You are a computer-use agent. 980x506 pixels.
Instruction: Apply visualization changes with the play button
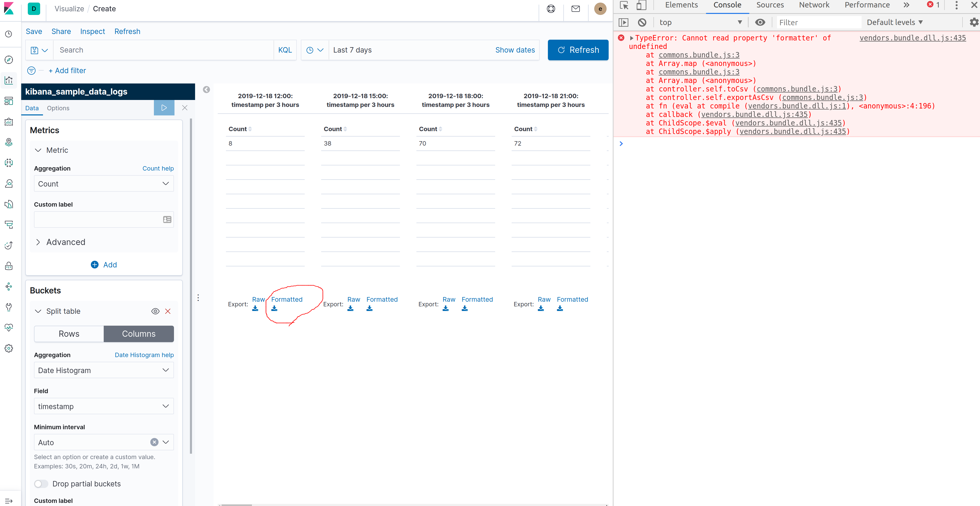point(164,108)
